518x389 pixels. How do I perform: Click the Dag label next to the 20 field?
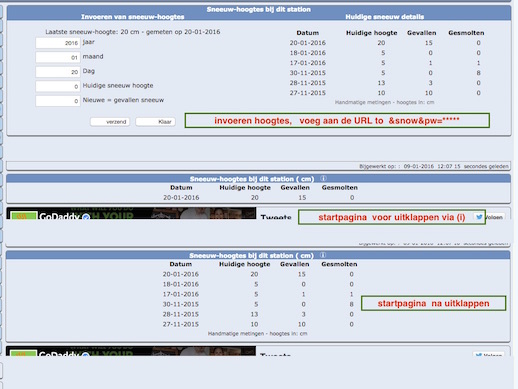point(89,71)
